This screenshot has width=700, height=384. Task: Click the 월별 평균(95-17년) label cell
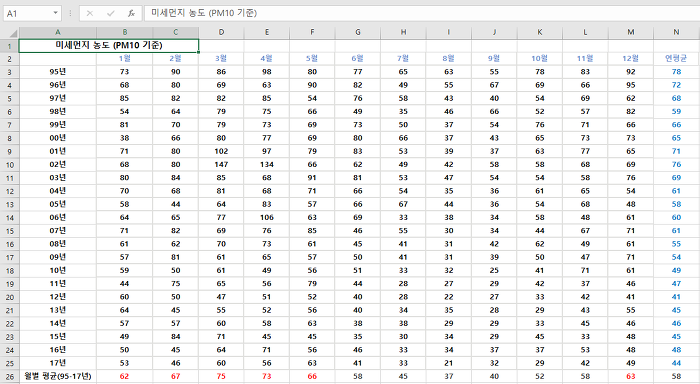tap(58, 377)
